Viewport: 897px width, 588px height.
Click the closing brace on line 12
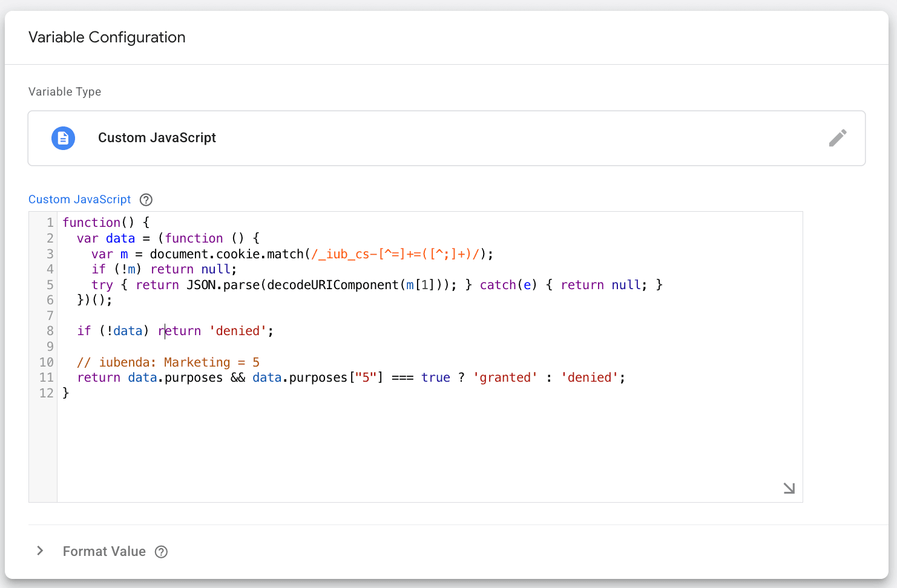[x=66, y=393]
